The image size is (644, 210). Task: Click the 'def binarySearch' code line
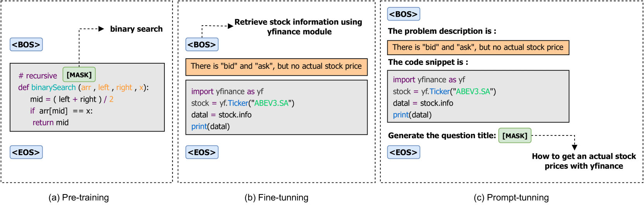coord(83,87)
